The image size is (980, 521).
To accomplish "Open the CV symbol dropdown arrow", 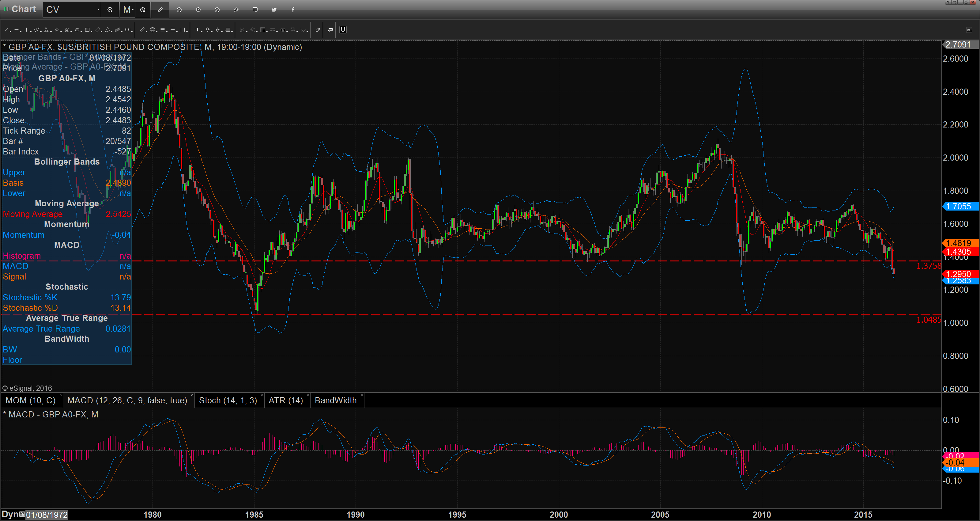I will [x=98, y=10].
